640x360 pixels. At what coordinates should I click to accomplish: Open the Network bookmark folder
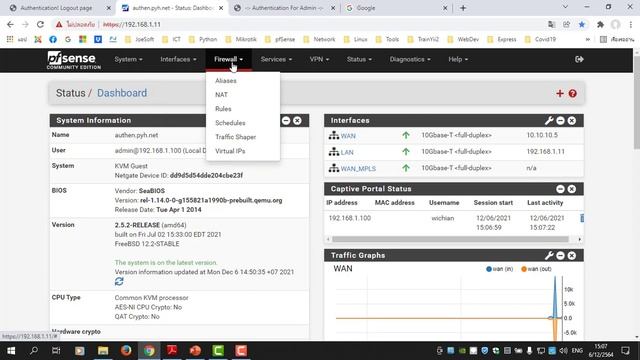pyautogui.click(x=319, y=40)
